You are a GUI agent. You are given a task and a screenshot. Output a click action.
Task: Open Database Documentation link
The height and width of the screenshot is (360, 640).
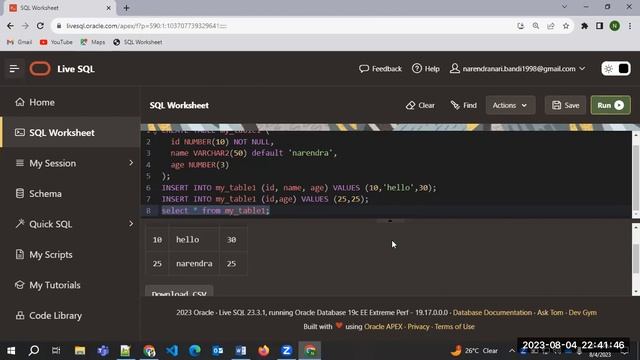492,313
